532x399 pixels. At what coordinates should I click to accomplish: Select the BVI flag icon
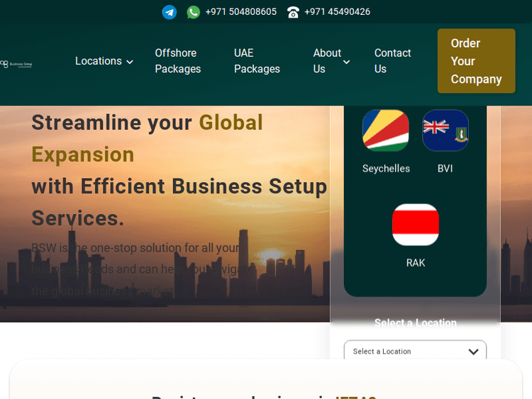(x=445, y=130)
